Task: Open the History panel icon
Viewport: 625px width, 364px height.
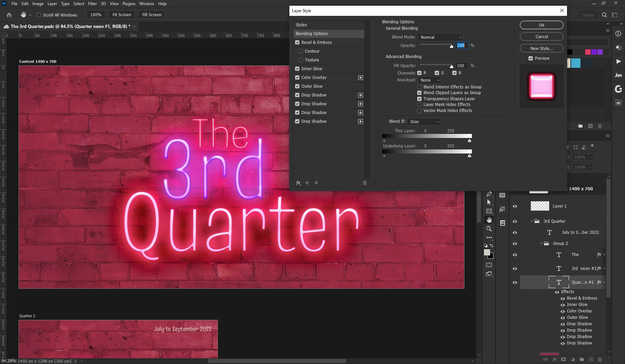Action: tap(618, 48)
